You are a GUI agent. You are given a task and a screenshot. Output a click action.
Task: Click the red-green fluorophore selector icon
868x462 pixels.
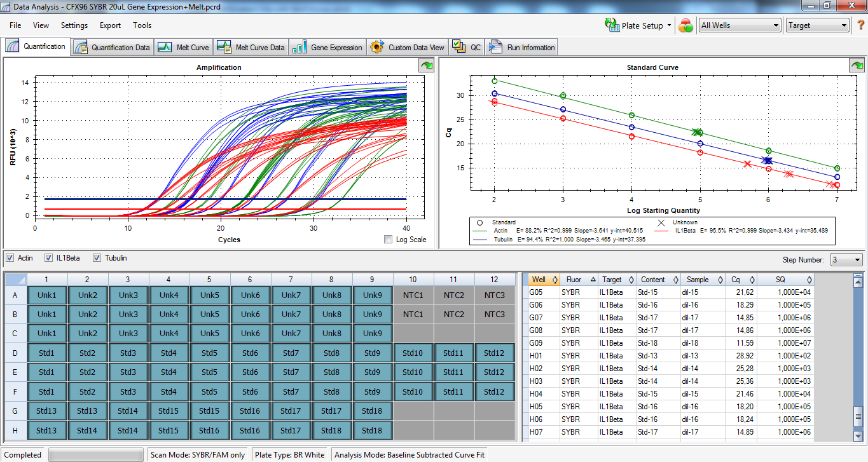point(685,25)
